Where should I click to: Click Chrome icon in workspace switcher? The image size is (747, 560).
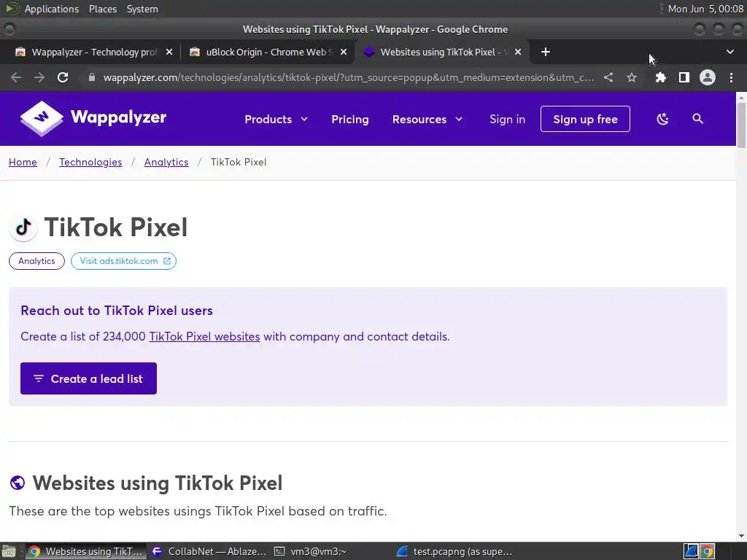point(708,551)
